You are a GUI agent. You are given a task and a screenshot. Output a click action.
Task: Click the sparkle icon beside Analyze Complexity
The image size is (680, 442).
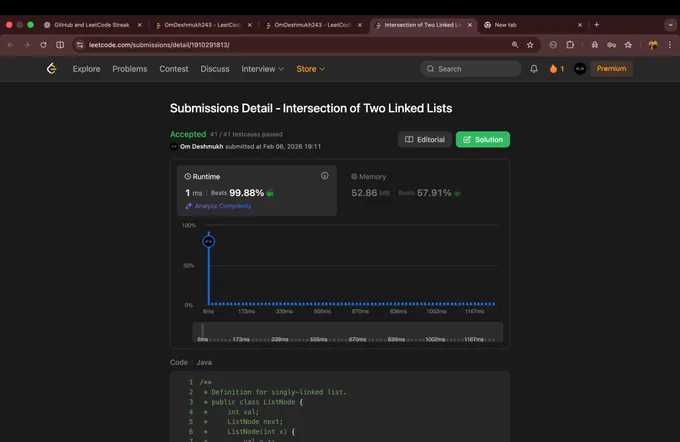point(189,206)
